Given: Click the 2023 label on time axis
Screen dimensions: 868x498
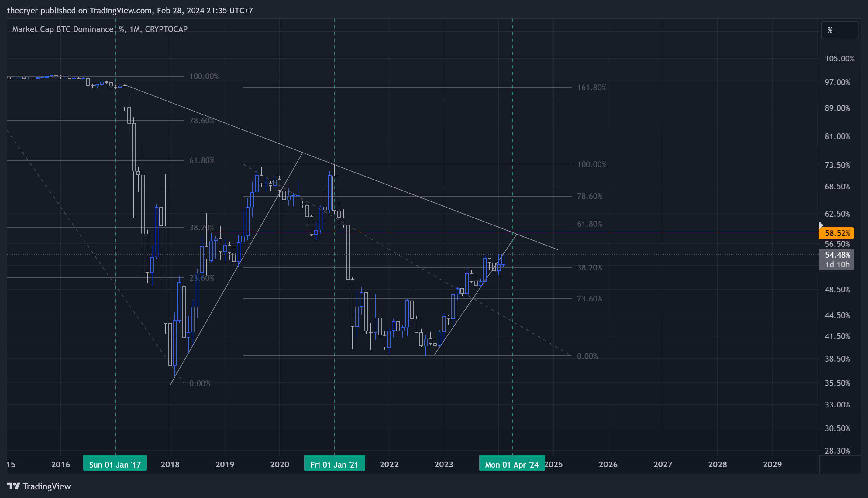Looking at the screenshot, I should (444, 465).
